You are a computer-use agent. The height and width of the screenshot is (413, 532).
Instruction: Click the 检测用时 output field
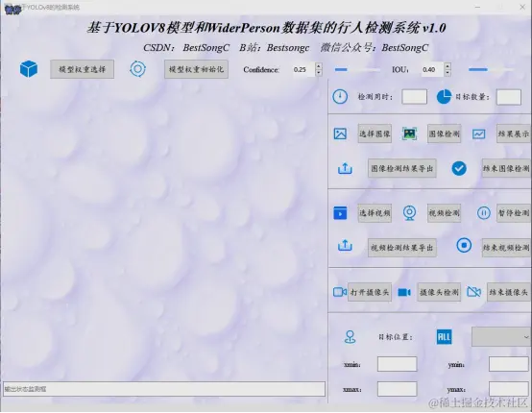(414, 97)
